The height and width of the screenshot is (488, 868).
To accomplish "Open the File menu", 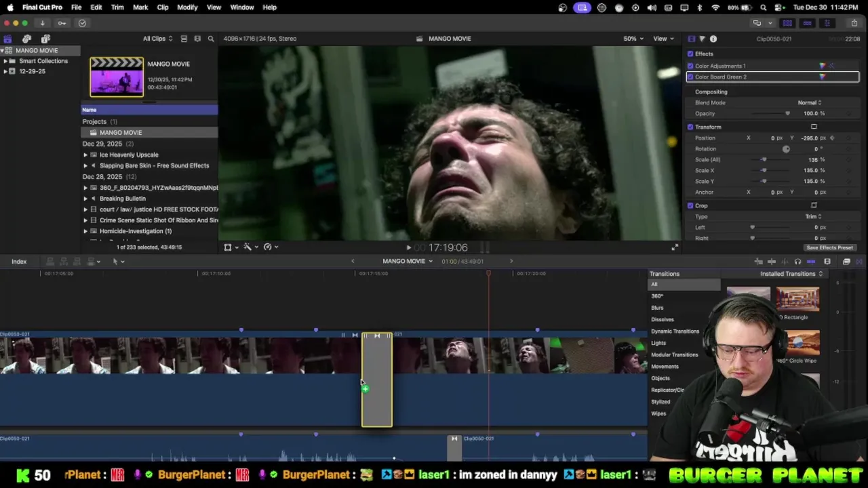I will click(x=76, y=7).
